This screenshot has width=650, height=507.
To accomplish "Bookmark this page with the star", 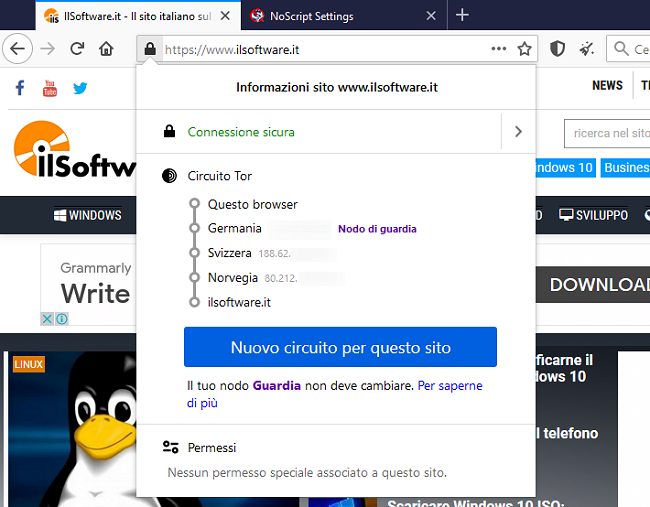I will tap(524, 49).
